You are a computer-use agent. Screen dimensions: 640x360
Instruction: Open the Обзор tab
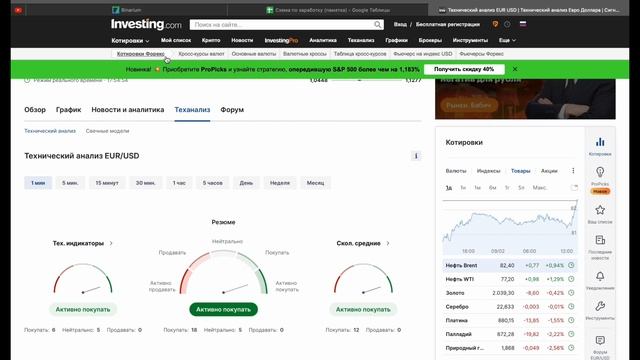pyautogui.click(x=35, y=110)
